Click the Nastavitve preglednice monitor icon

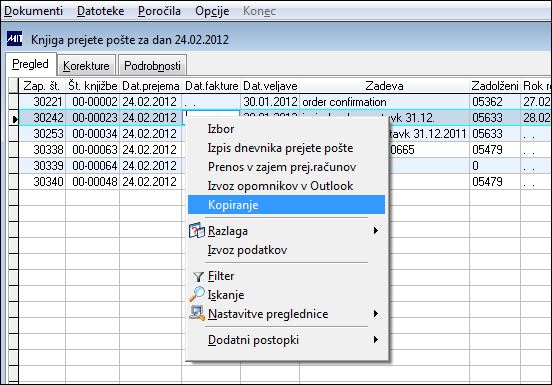point(196,313)
